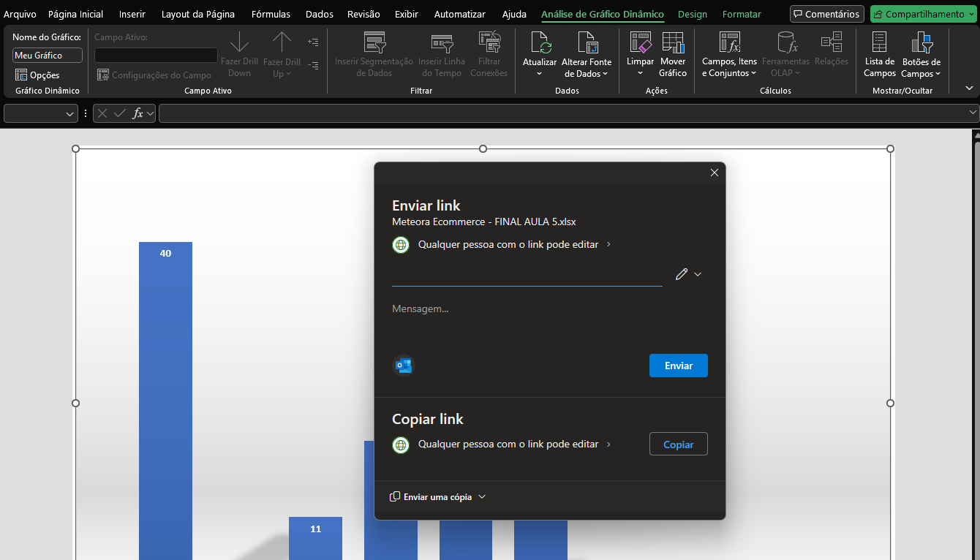
Task: Click the Outlook icon in share dialog
Action: [x=403, y=366]
